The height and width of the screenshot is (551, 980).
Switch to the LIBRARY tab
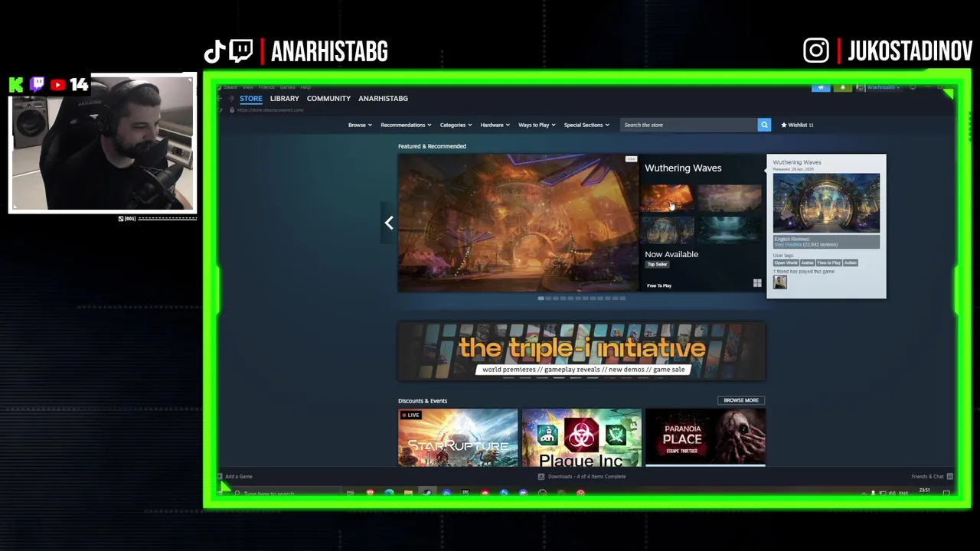point(284,98)
